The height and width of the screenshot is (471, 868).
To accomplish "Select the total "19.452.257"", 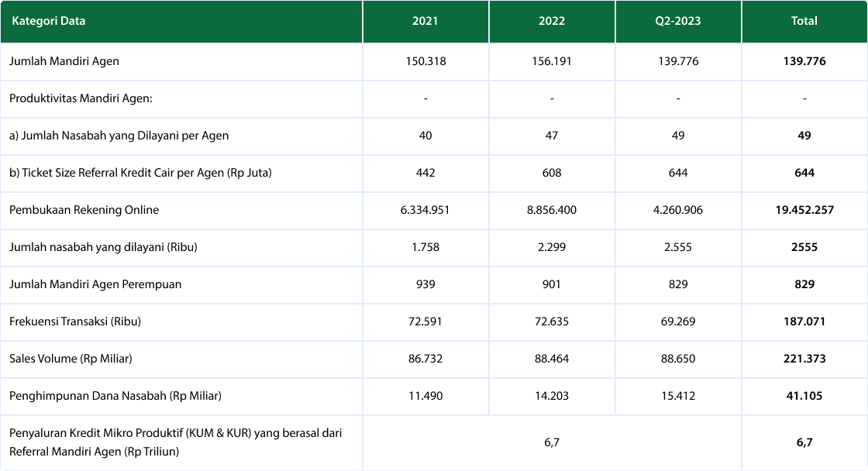I will click(804, 210).
